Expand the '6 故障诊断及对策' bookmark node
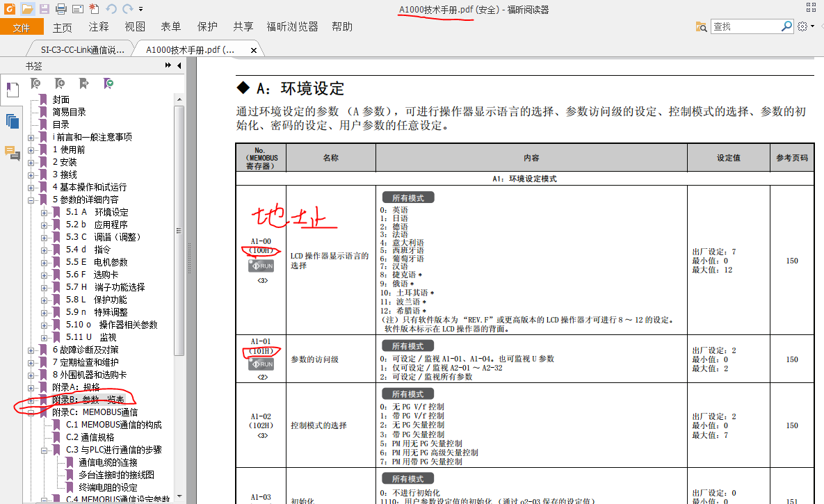This screenshot has height=504, width=824. [x=31, y=350]
